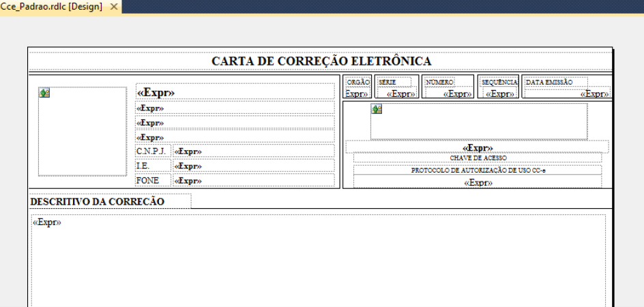Image resolution: width=644 pixels, height=307 pixels.
Task: Select the Expr field under ORGÃO
Action: pyautogui.click(x=358, y=93)
